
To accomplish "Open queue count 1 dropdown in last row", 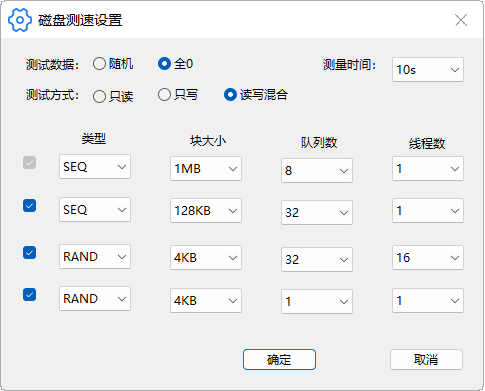I will (x=317, y=302).
